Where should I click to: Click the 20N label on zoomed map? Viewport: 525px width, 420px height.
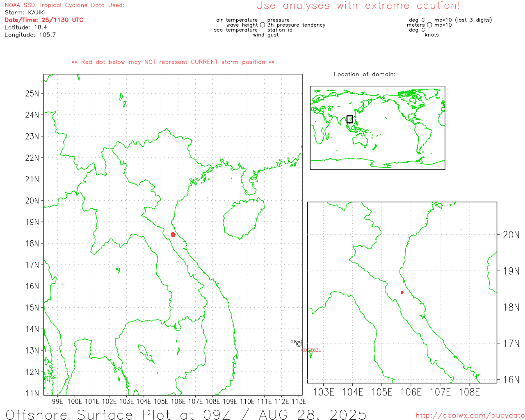pos(511,235)
